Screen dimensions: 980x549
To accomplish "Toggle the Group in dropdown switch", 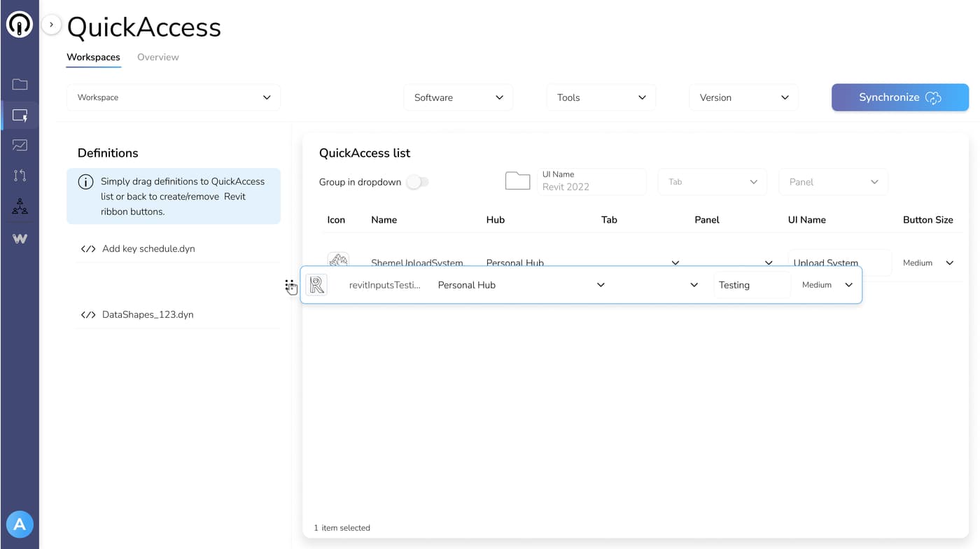I will click(x=417, y=182).
